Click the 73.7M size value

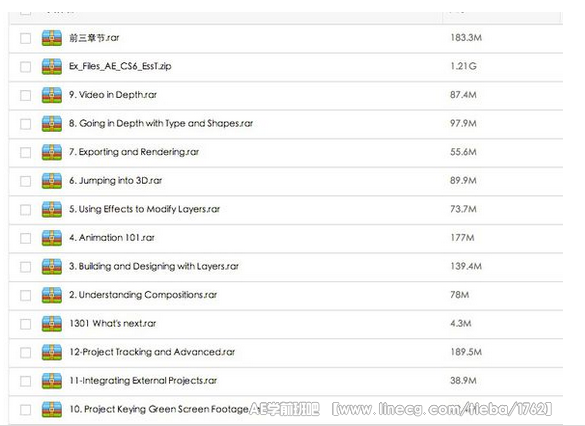click(x=463, y=209)
